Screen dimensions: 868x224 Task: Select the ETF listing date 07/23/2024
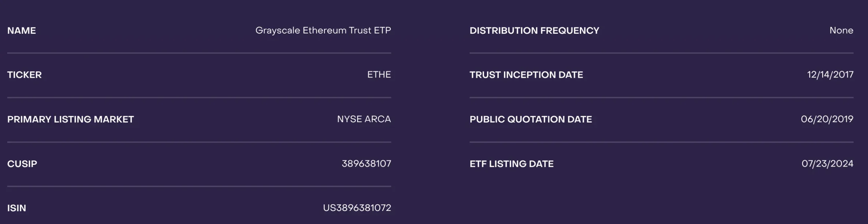tap(827, 164)
